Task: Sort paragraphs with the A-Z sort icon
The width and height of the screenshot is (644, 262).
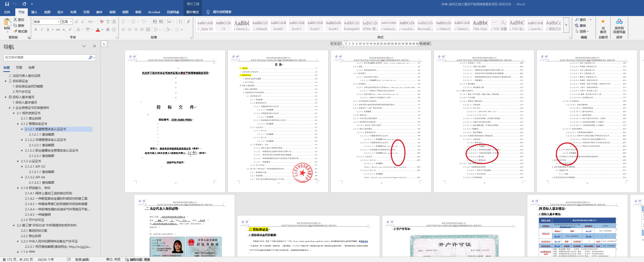Action: (x=180, y=22)
